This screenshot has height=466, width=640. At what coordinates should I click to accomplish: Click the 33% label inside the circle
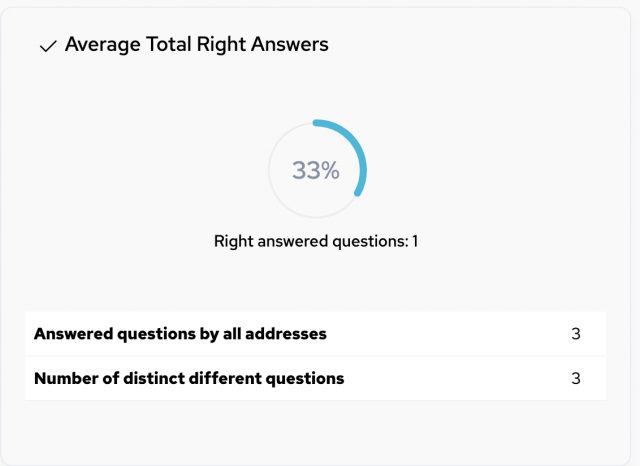pos(316,171)
